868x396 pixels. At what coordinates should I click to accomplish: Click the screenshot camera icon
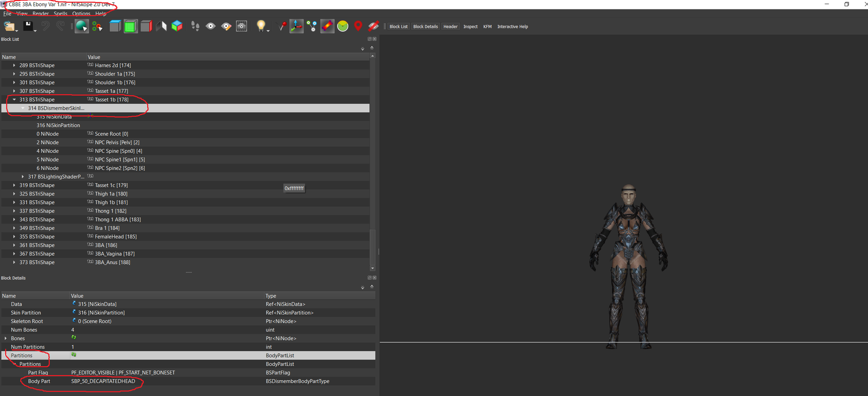point(242,26)
